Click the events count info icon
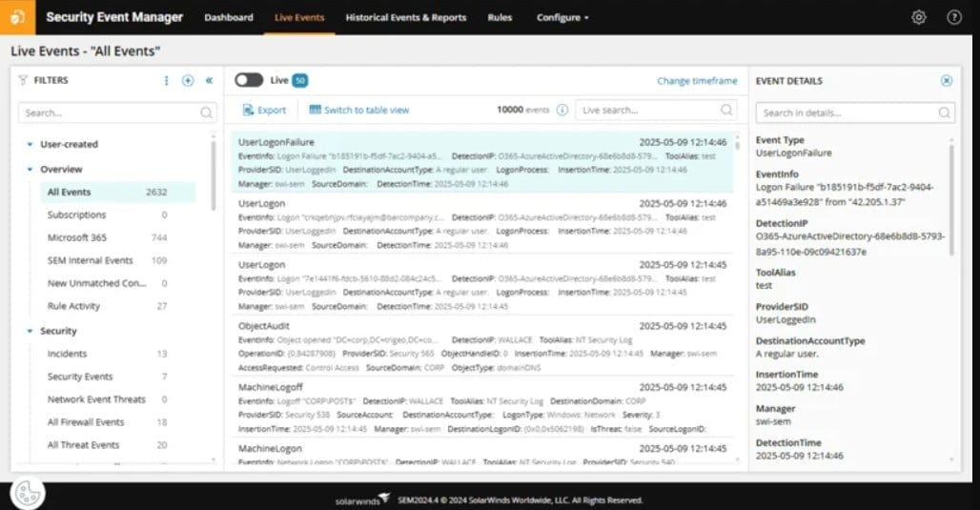Image resolution: width=980 pixels, height=510 pixels. 561,110
